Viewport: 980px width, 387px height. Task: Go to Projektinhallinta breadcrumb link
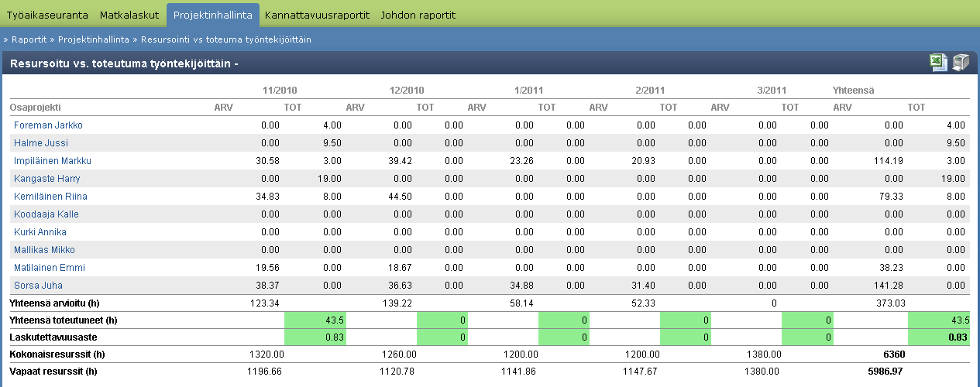point(94,39)
